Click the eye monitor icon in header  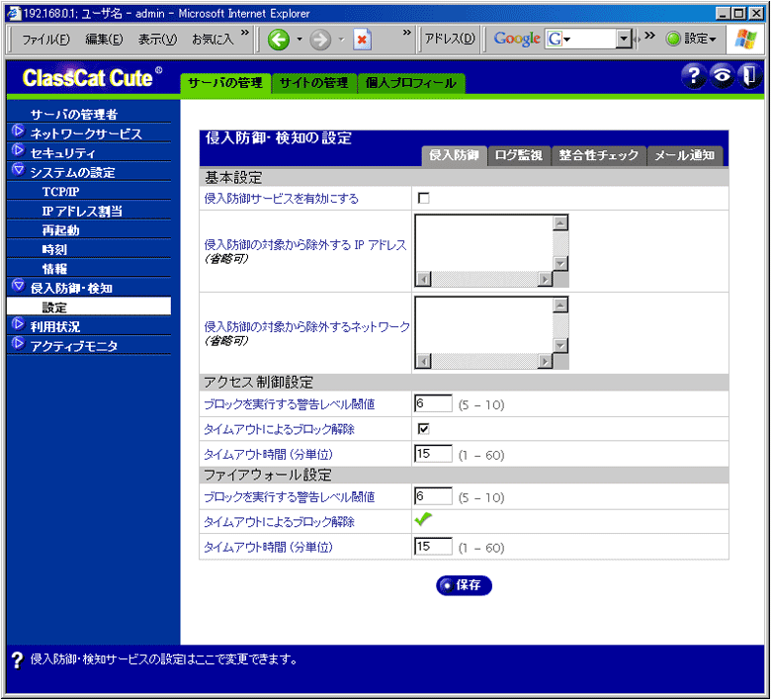pyautogui.click(x=721, y=78)
